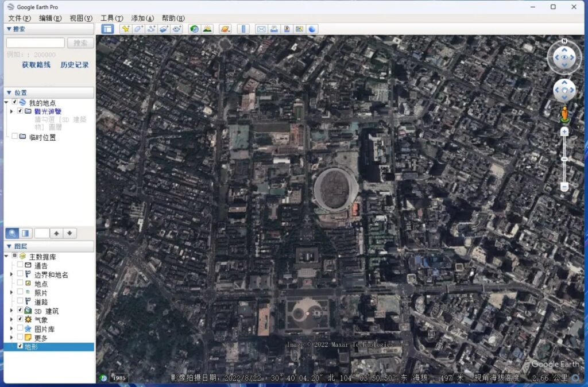
Task: Disable the 气象 layer
Action: pos(20,319)
